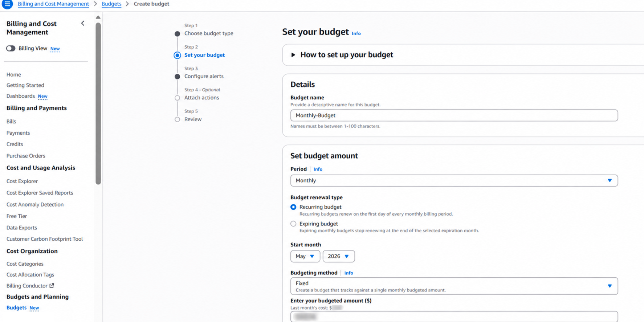Viewport: 644px width, 322px height.
Task: Open the Period dropdown showing Monthly
Action: click(454, 180)
